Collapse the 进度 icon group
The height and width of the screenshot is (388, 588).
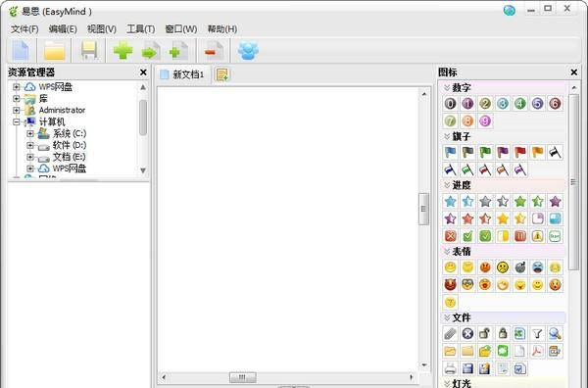tap(447, 185)
